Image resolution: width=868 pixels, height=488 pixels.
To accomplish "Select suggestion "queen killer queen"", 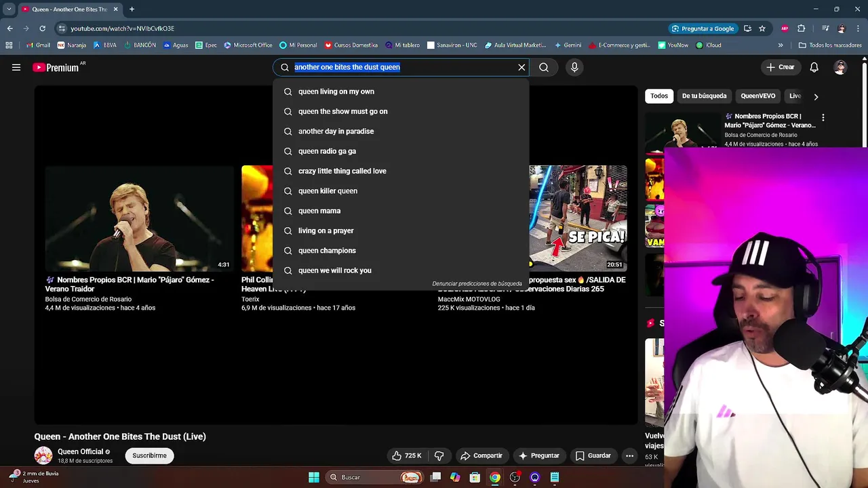I will pos(401,190).
